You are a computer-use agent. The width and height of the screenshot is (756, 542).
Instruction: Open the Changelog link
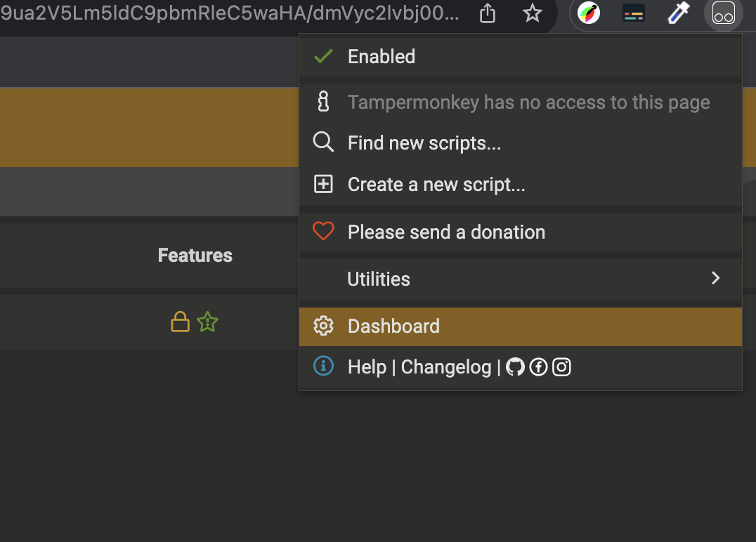pyautogui.click(x=446, y=367)
